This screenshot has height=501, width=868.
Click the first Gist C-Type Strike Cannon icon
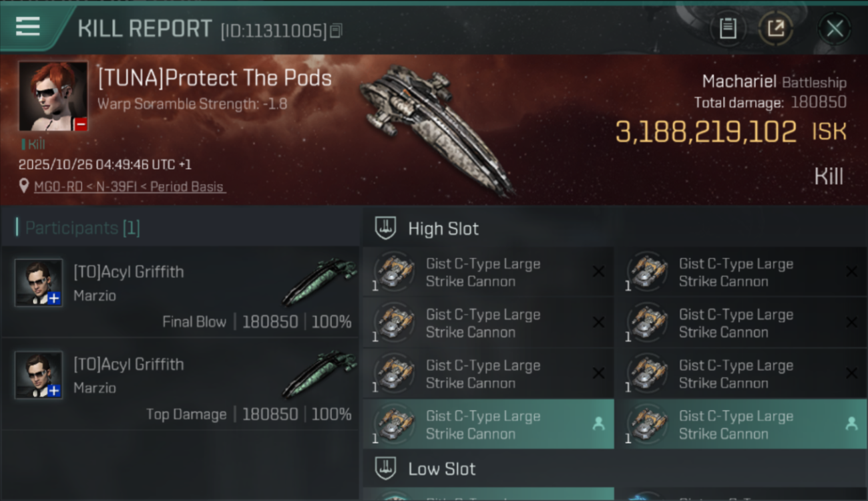click(x=394, y=272)
